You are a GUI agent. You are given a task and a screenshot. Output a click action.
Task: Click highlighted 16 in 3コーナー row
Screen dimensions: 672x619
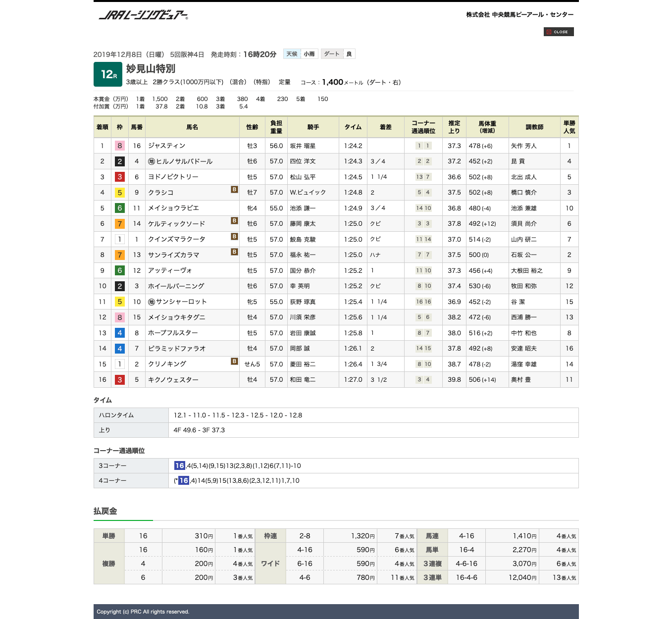point(179,465)
